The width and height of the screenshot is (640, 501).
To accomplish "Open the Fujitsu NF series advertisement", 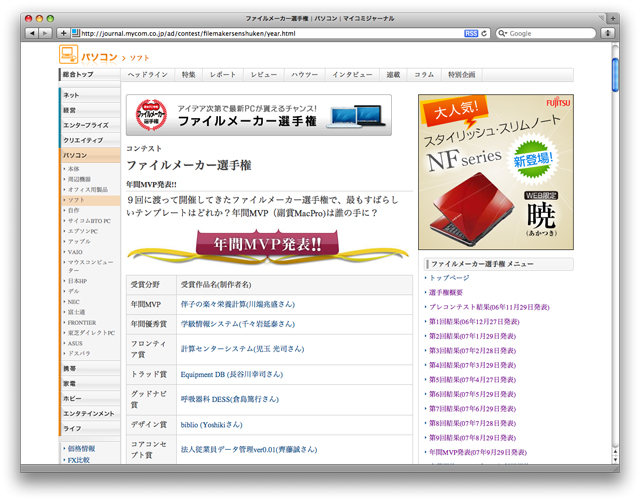I will click(x=496, y=172).
